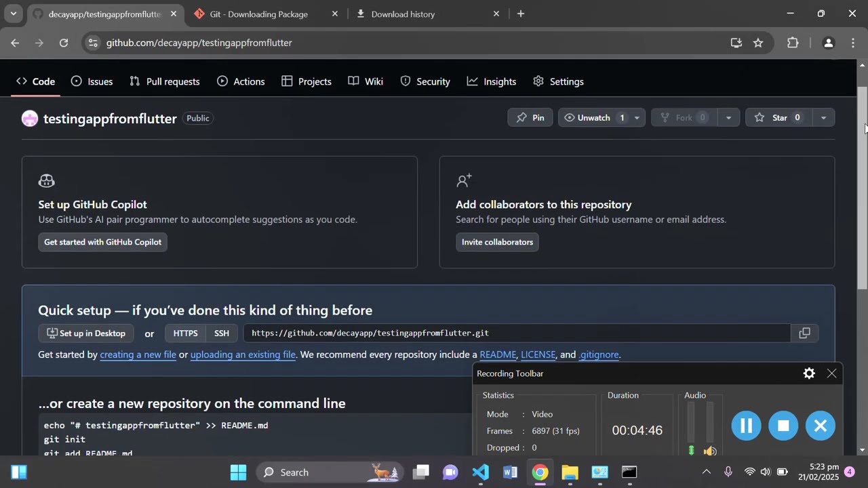Click the taskbar Search box
868x488 pixels.
(x=330, y=472)
